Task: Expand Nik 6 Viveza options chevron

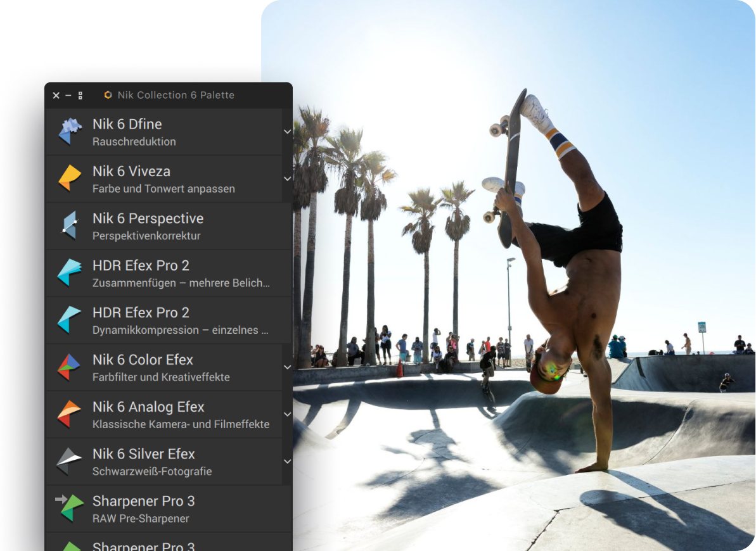Action: click(287, 179)
